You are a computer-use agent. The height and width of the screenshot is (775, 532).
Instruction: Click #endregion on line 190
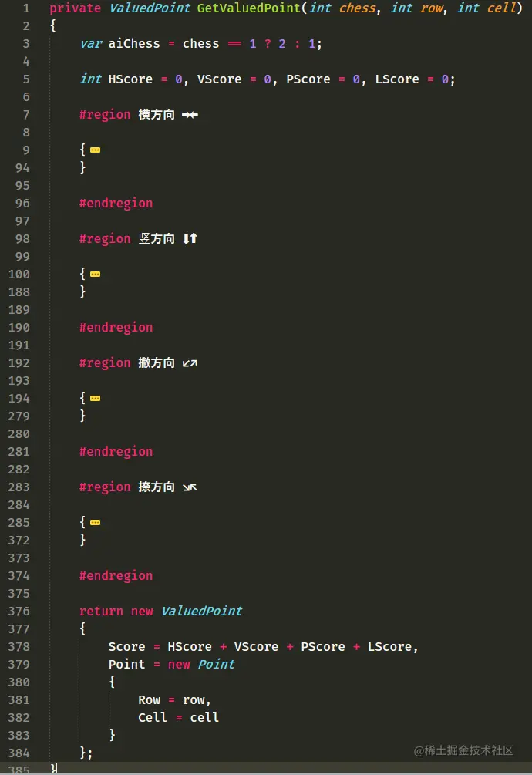point(116,327)
